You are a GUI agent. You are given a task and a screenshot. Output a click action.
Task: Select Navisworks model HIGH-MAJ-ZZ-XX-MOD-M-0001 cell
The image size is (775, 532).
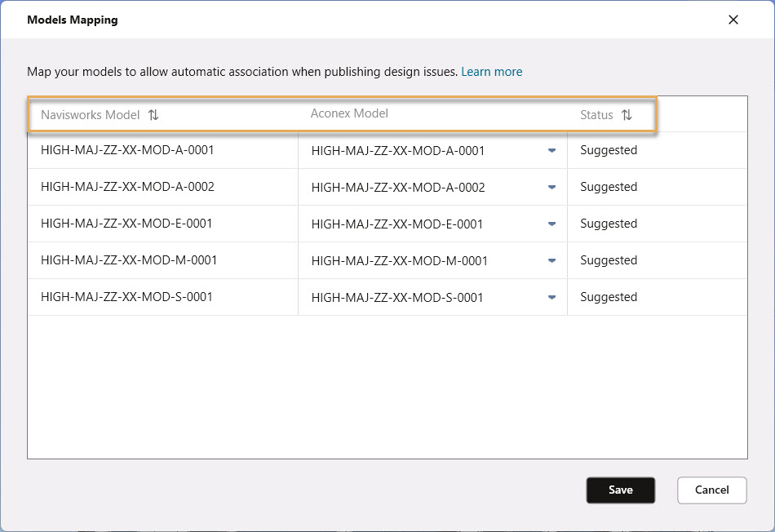(x=129, y=260)
